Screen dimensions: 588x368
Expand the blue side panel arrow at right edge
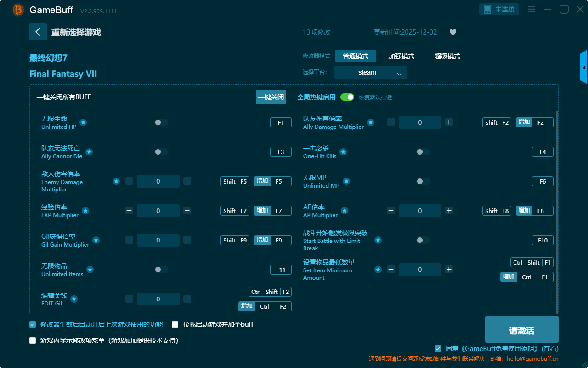584,68
